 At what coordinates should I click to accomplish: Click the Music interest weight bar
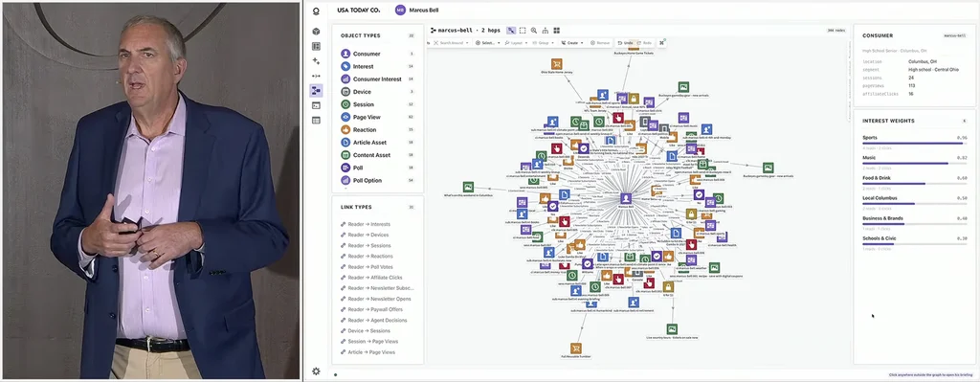914,163
